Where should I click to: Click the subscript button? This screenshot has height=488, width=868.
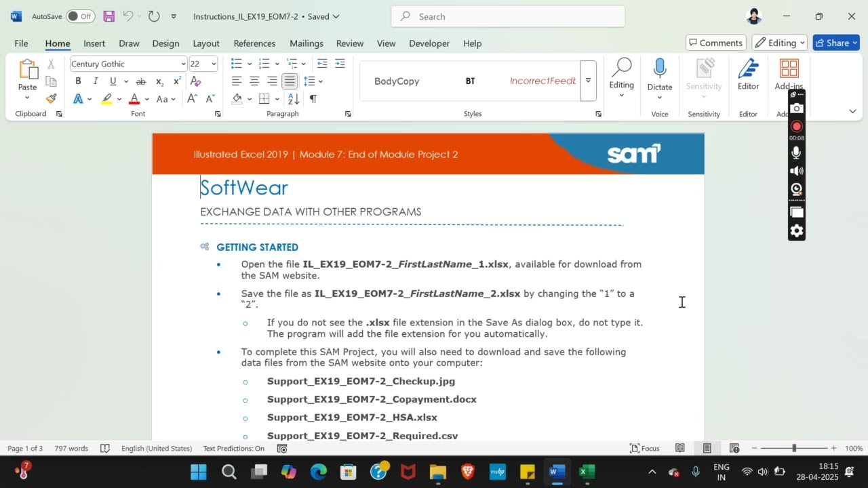pyautogui.click(x=159, y=81)
